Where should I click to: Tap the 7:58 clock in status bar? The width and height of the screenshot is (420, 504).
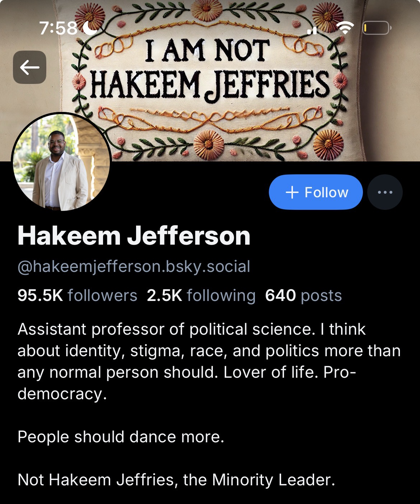tap(58, 28)
